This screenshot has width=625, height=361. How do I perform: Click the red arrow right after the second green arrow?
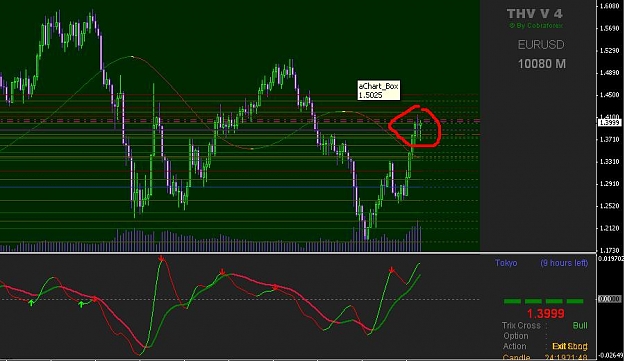(x=94, y=298)
